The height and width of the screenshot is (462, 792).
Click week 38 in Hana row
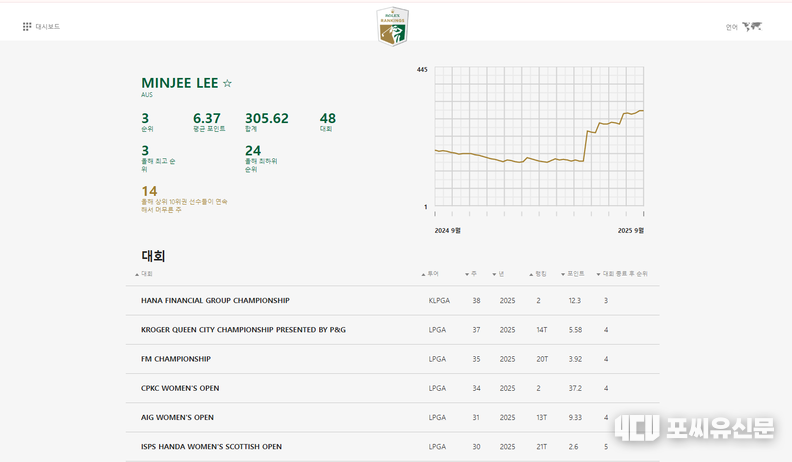tap(476, 300)
